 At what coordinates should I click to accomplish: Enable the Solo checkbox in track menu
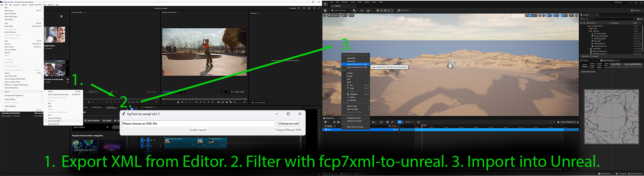pyautogui.click(x=344, y=79)
